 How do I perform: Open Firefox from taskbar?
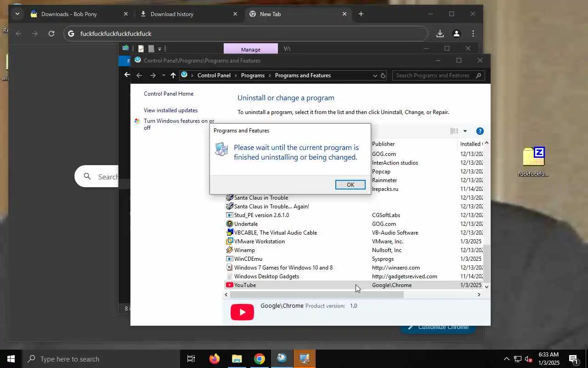(x=214, y=359)
